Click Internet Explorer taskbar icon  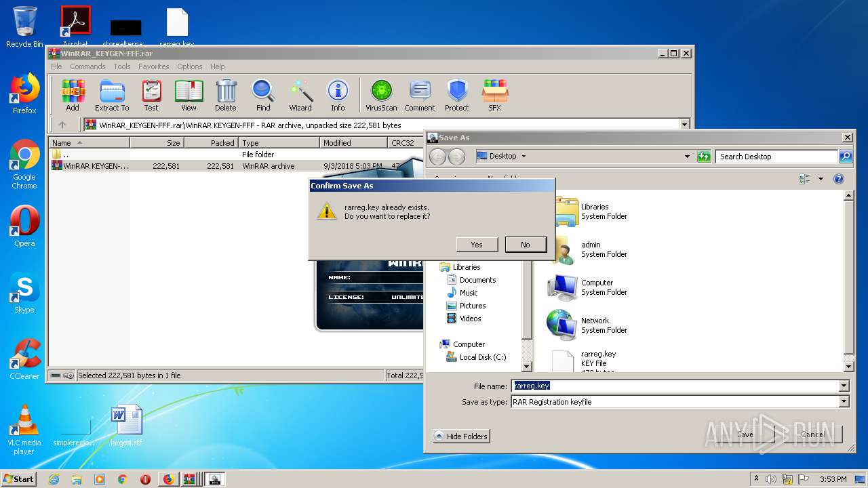point(54,479)
